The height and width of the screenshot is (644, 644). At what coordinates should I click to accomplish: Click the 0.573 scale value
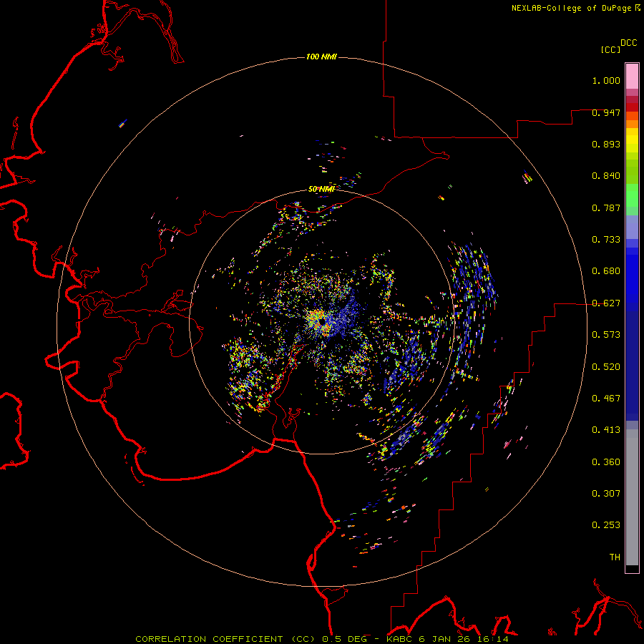(x=606, y=334)
